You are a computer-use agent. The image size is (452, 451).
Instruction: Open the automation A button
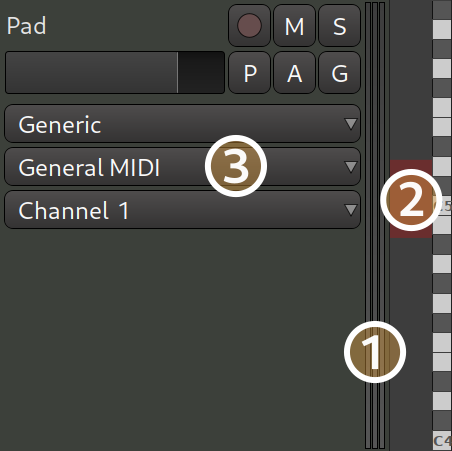[294, 73]
